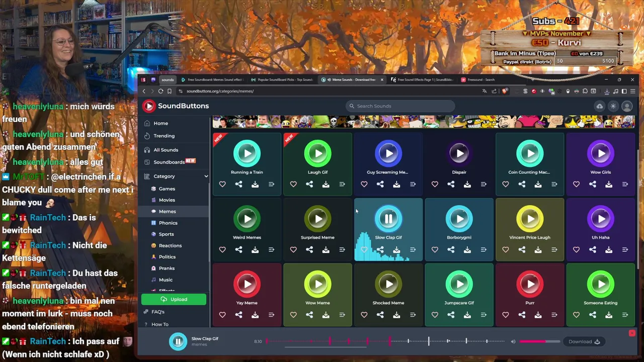The height and width of the screenshot is (362, 644).
Task: Select the Games category
Action: pos(167,189)
